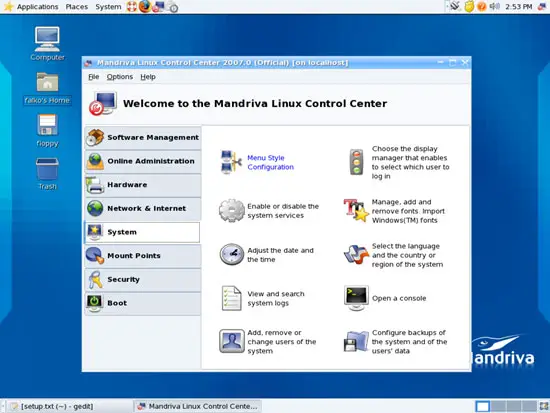This screenshot has height=413, width=550.
Task: Switch to the System tab in sidebar
Action: 142,232
